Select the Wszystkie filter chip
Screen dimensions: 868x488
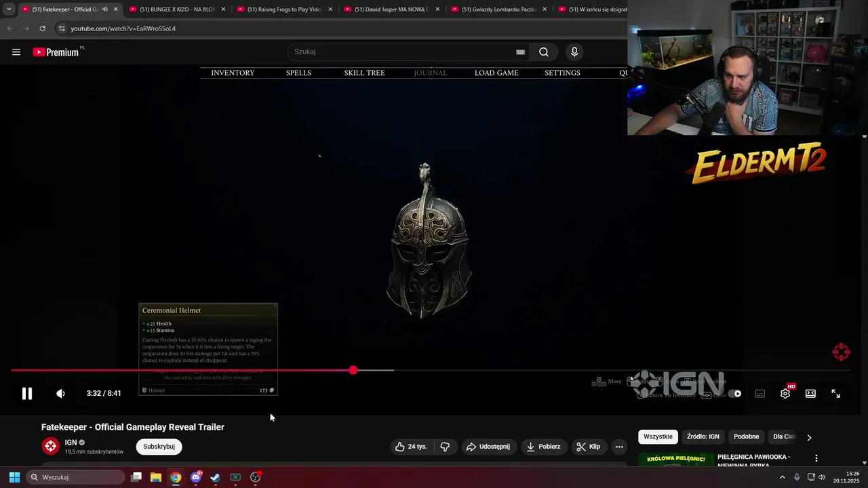click(658, 436)
